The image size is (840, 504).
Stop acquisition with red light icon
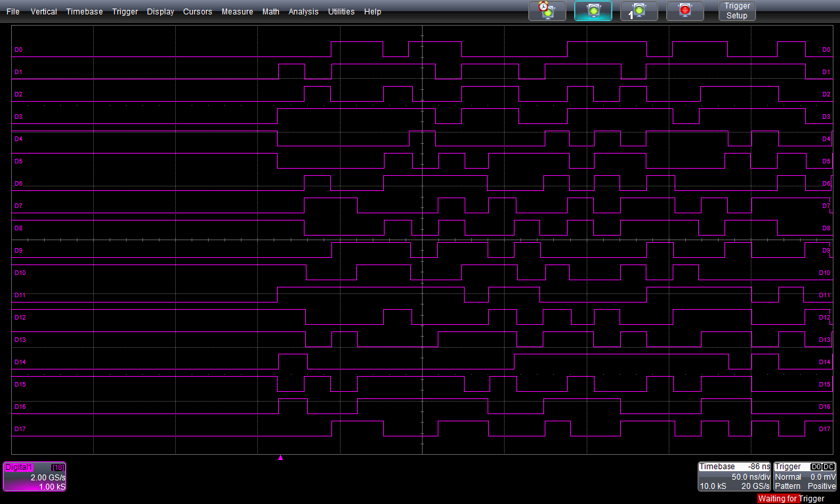[684, 11]
